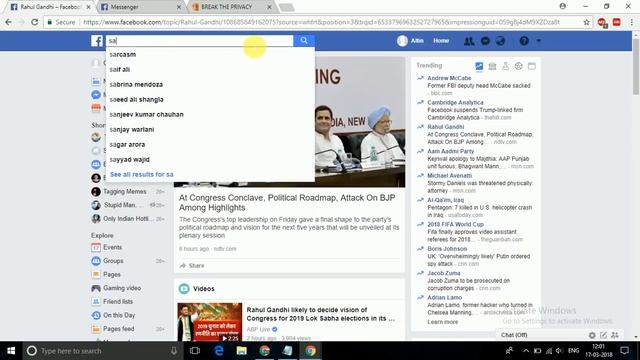Click ENG language indicator in tray
Viewport: 640px width, 360px height.
[x=573, y=351]
